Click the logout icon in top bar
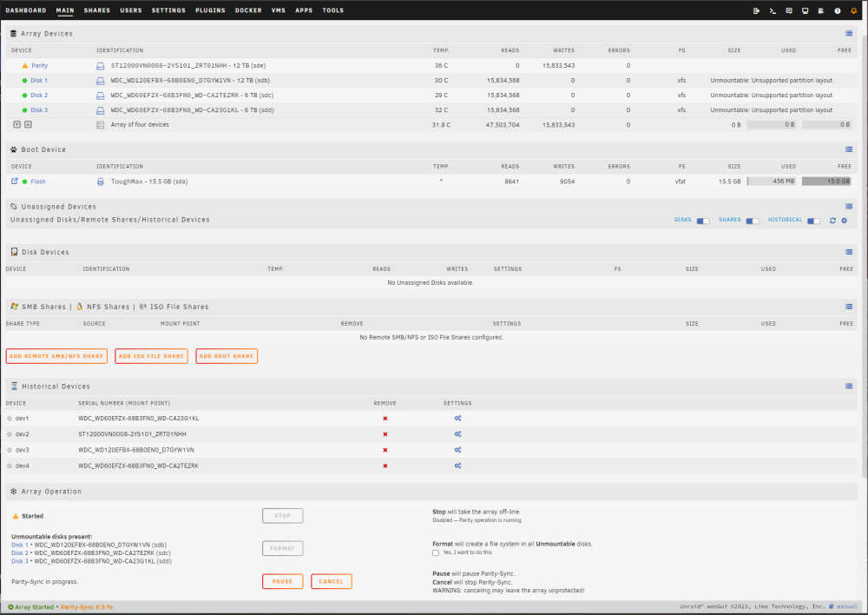The height and width of the screenshot is (615, 868). pos(756,10)
